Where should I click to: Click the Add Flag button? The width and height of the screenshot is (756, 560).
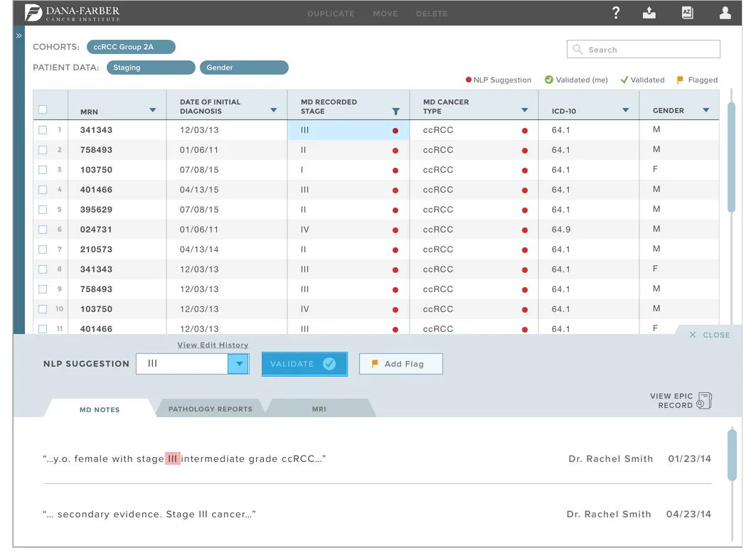point(400,364)
